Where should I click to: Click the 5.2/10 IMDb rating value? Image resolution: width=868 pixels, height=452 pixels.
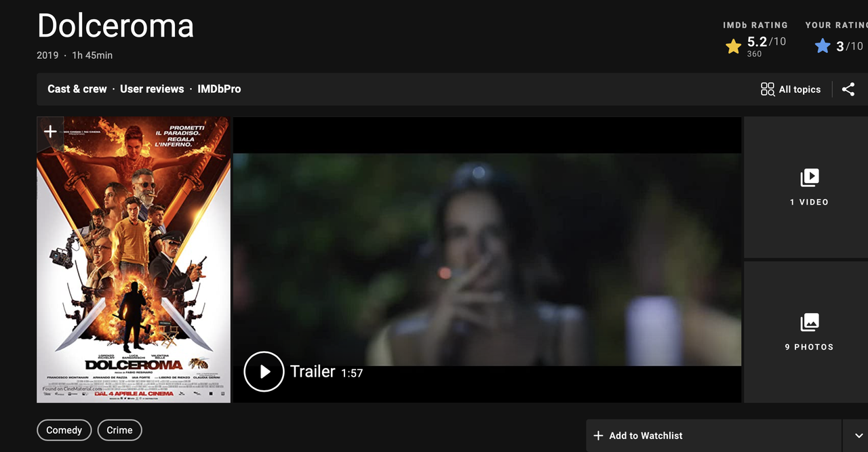coord(766,42)
